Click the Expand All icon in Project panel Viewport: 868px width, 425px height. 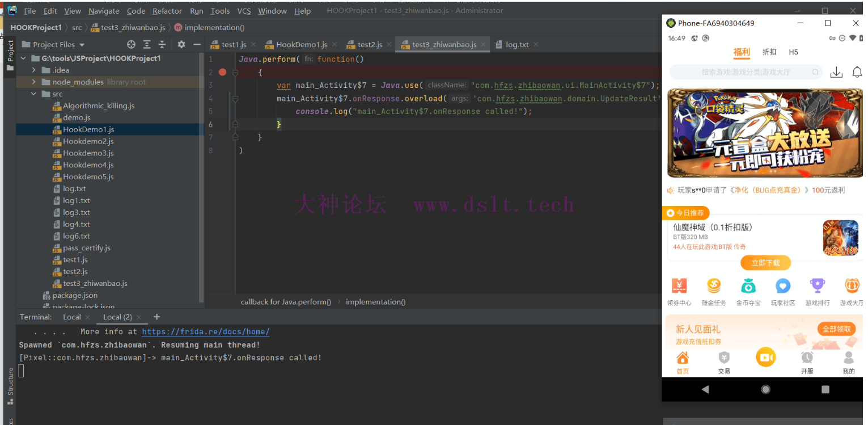(147, 44)
